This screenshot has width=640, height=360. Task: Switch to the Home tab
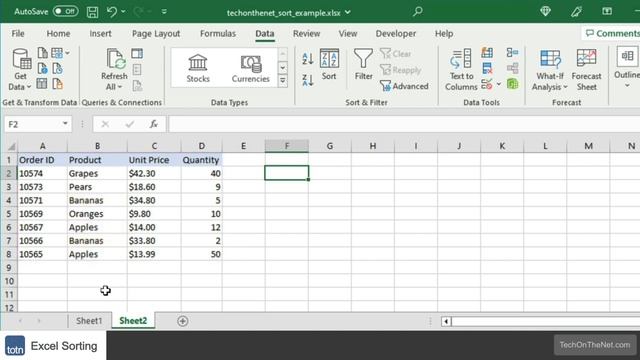(x=58, y=33)
